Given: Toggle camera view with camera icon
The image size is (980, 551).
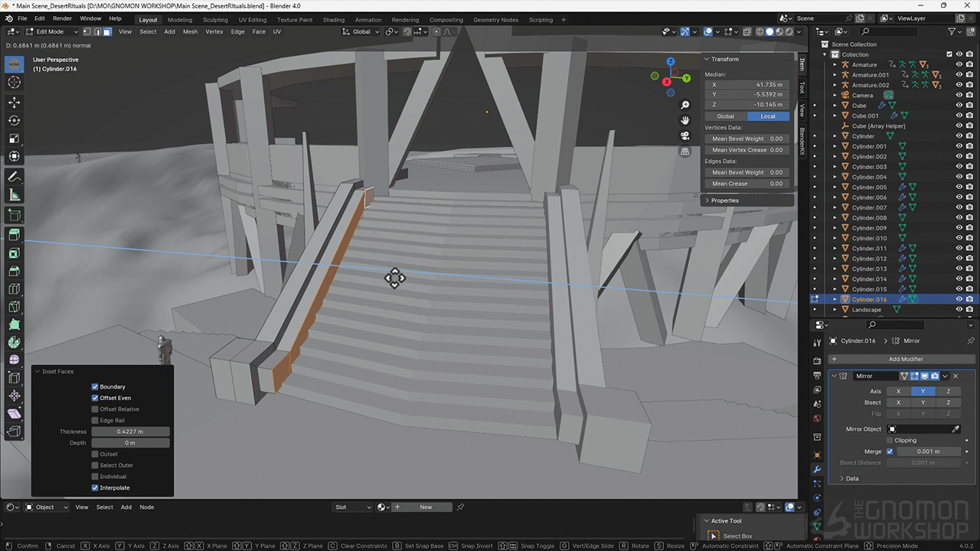Looking at the screenshot, I should pyautogui.click(x=685, y=135).
